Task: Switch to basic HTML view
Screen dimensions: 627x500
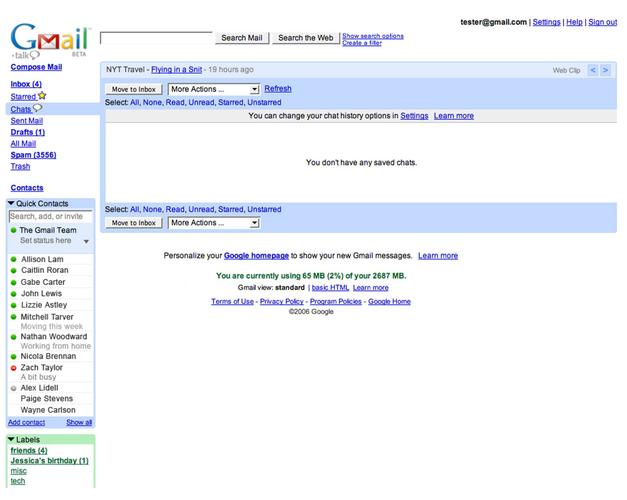Action: coord(329,288)
